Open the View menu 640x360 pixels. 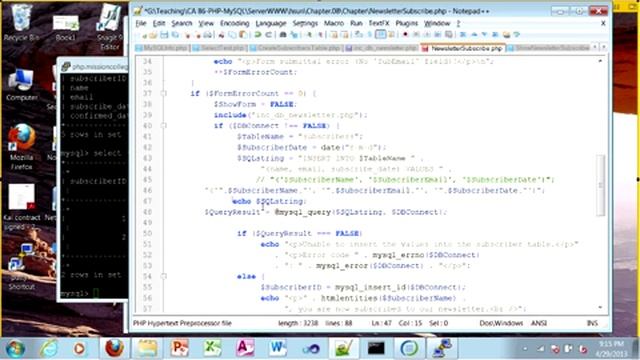tap(206, 23)
